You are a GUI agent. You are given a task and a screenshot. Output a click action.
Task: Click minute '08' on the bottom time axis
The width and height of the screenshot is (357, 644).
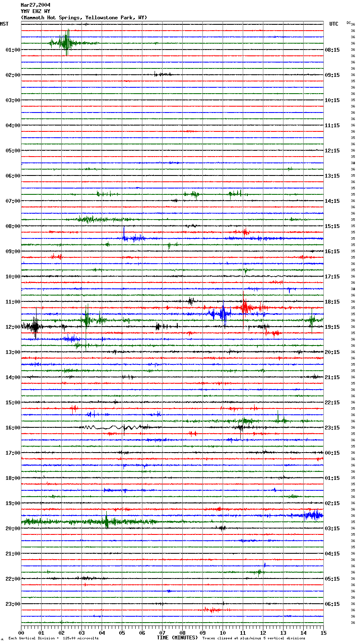click(182, 633)
